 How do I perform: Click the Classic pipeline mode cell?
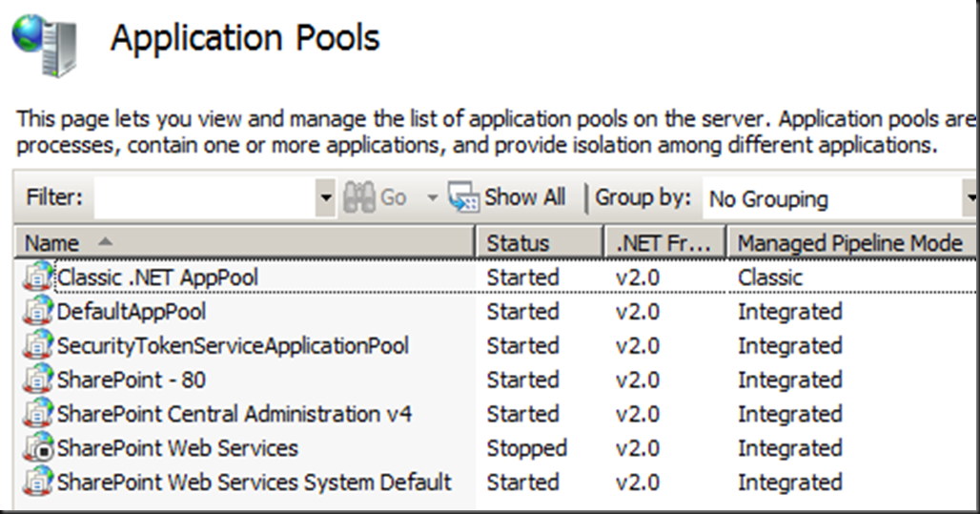[x=770, y=278]
